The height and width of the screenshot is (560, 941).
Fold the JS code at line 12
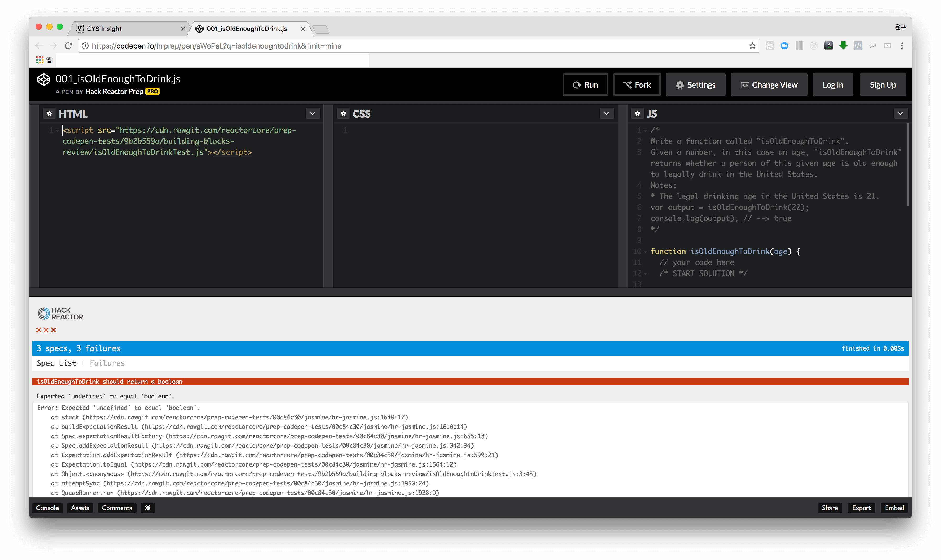point(646,274)
